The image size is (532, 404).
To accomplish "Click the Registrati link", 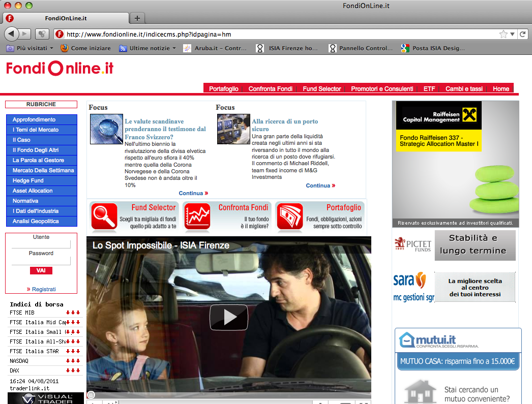I will [x=44, y=289].
